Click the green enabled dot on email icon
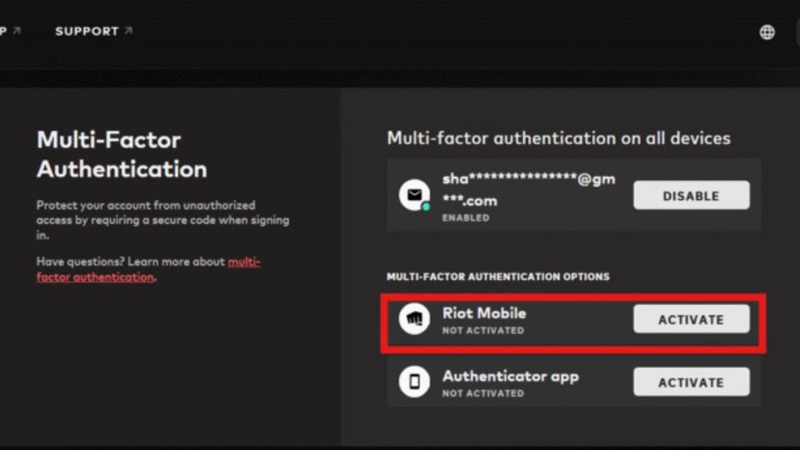800x450 pixels. tap(426, 206)
